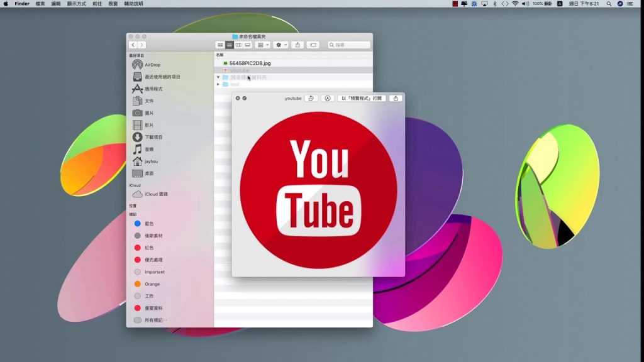
Task: Open iCloud Drive from the sidebar
Action: (155, 194)
